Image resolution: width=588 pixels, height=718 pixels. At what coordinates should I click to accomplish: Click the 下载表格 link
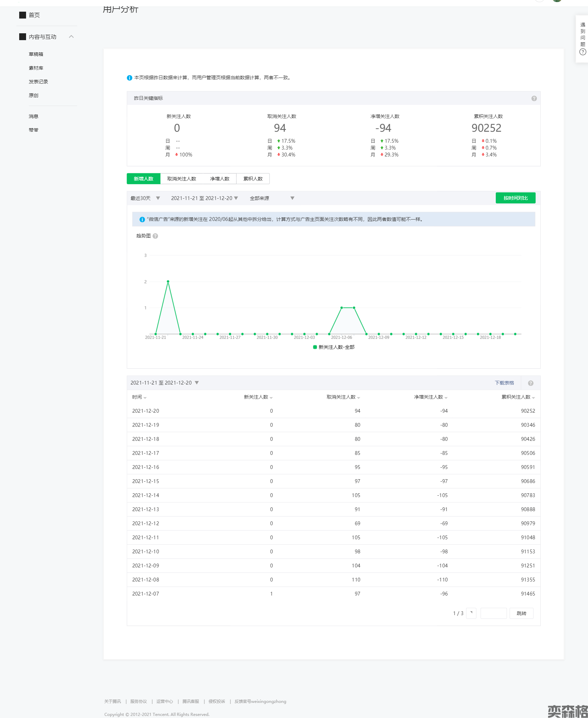coord(504,383)
